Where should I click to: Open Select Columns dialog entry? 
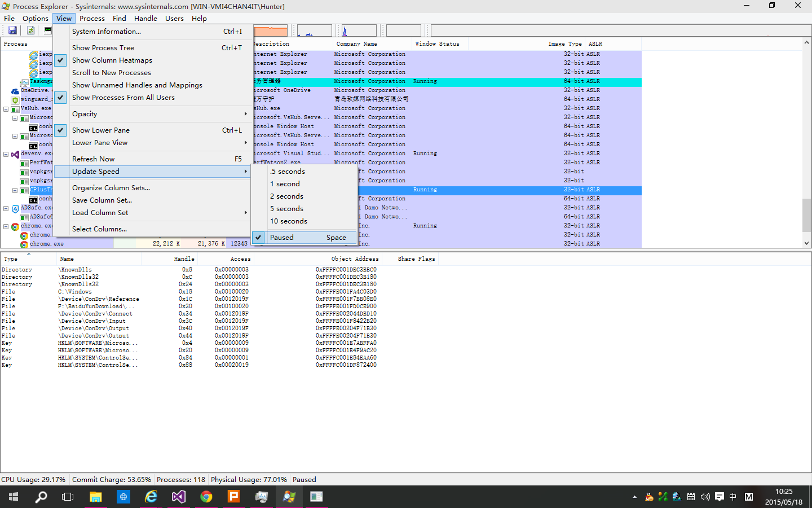tap(153, 229)
